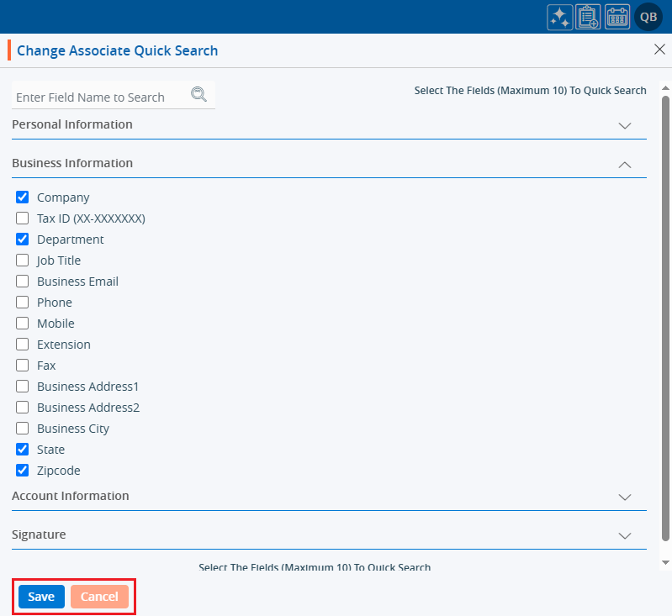
Task: Collapse the Business Information section
Action: 624,165
